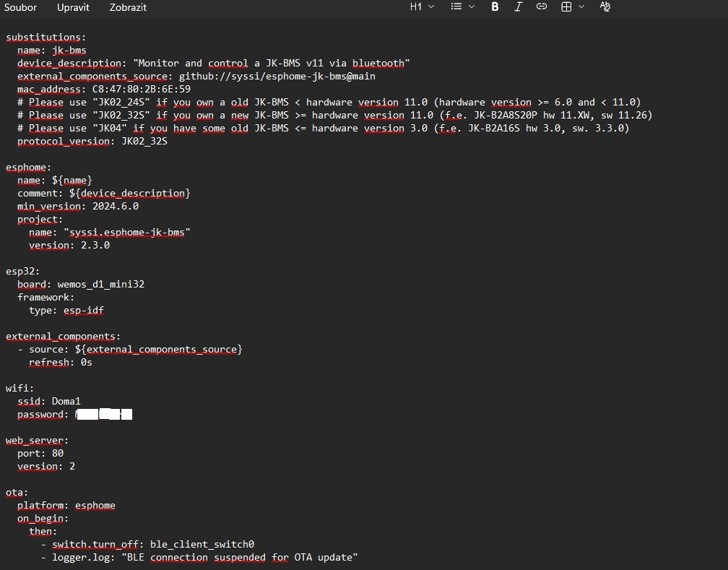Expand the list type dropdown arrow
The width and height of the screenshot is (728, 570).
click(472, 7)
